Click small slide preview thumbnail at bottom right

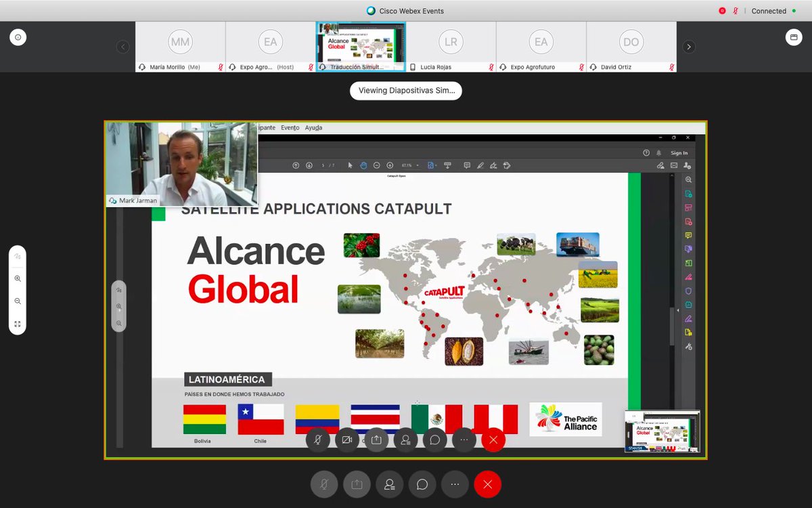pyautogui.click(x=662, y=431)
